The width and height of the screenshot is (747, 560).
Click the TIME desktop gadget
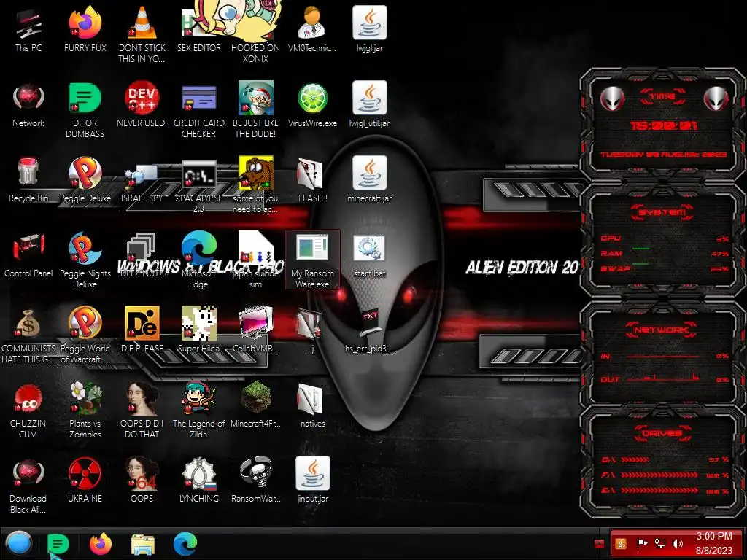662,125
